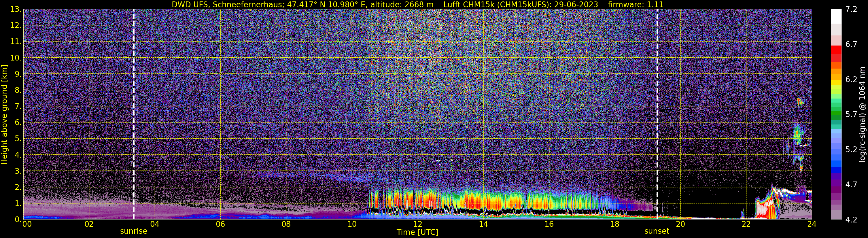Click the y-axis tick label '12.'

pyautogui.click(x=16, y=26)
